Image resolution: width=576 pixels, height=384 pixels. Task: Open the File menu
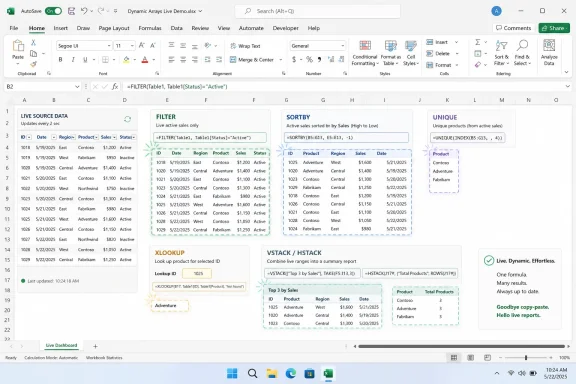coord(14,28)
